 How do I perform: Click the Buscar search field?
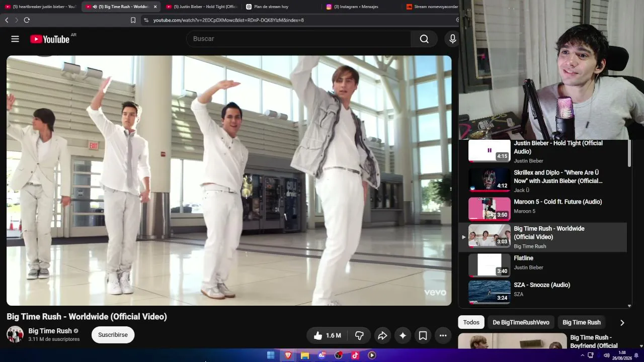coord(299,39)
